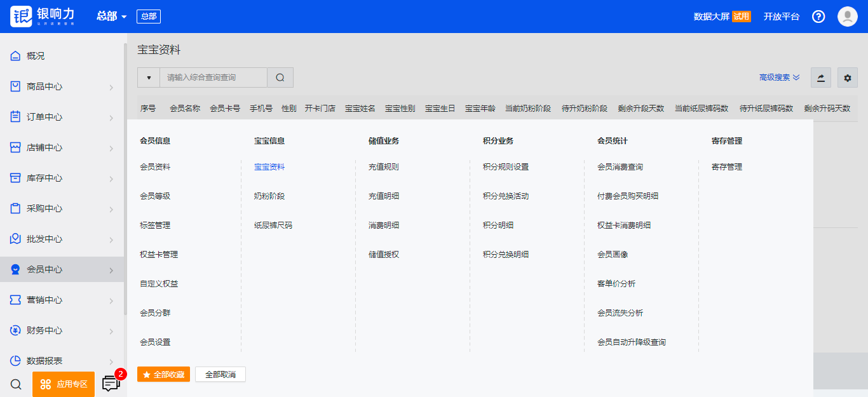Open the search type dropdown arrow
Image resolution: width=868 pixels, height=397 pixels.
point(149,77)
